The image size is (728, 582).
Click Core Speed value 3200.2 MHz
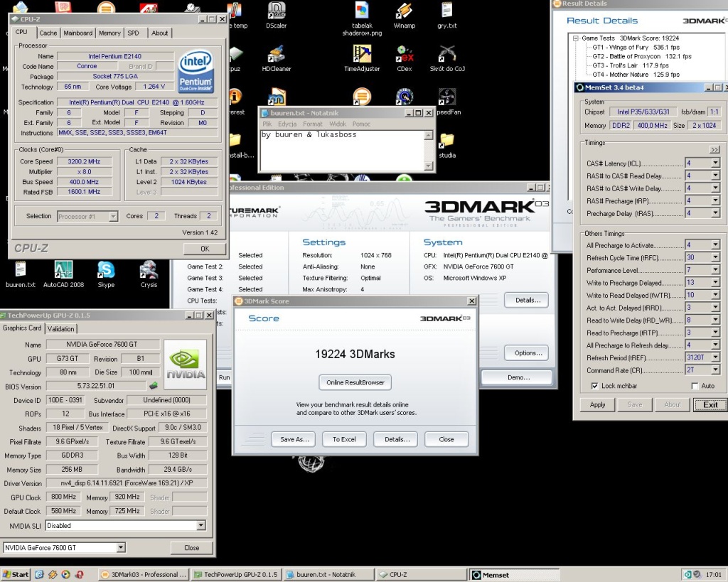[84, 161]
